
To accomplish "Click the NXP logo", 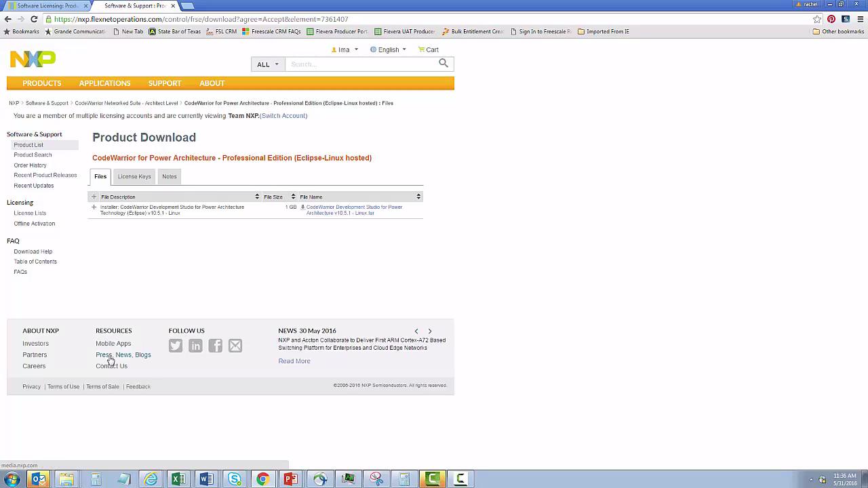I will coord(33,60).
